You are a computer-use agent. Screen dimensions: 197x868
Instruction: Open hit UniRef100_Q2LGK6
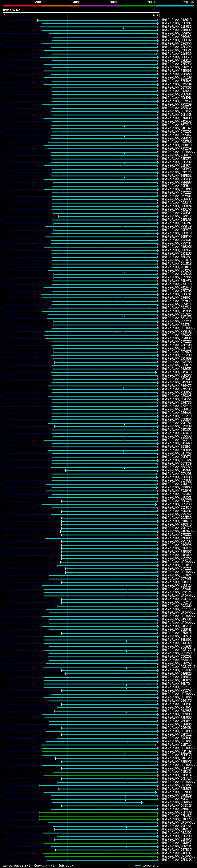[177, 860]
